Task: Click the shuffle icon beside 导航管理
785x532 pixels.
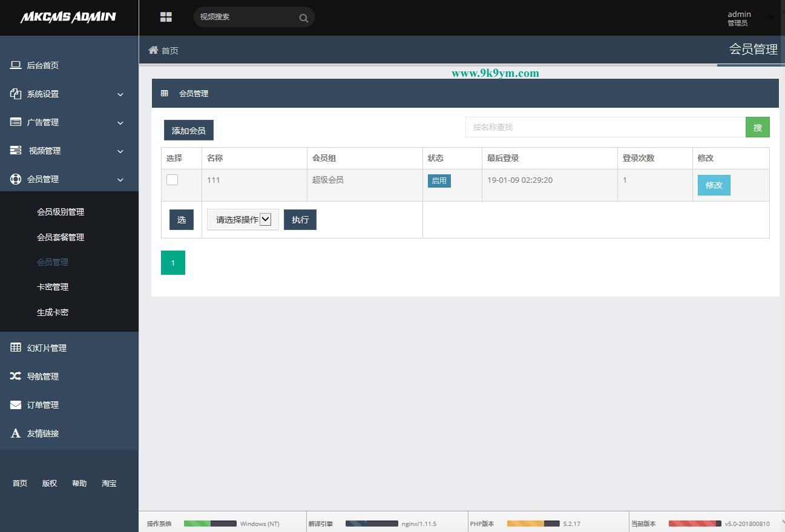Action: (x=16, y=376)
